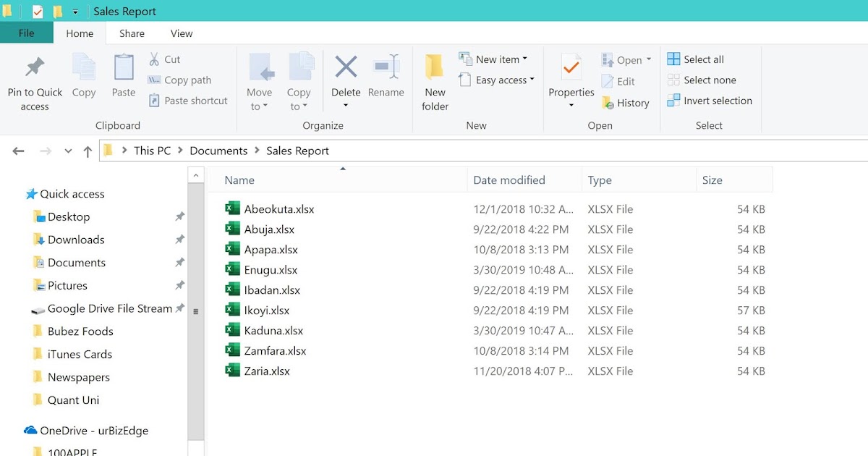Viewport: 868px width, 456px height.
Task: Pin the current folder to Quick access
Action: coord(34,80)
